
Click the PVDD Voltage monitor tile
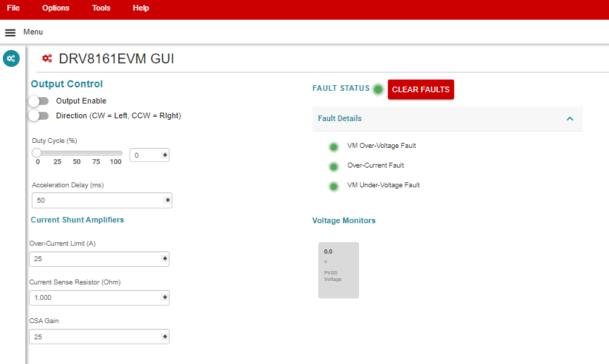338,270
